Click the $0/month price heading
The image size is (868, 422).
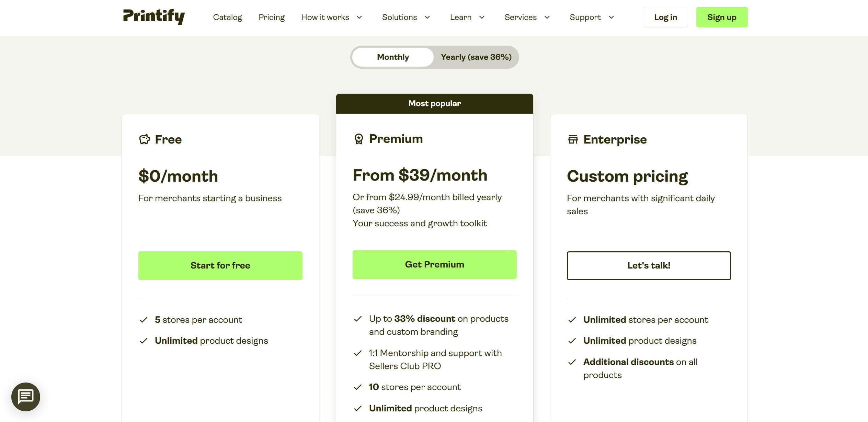178,176
